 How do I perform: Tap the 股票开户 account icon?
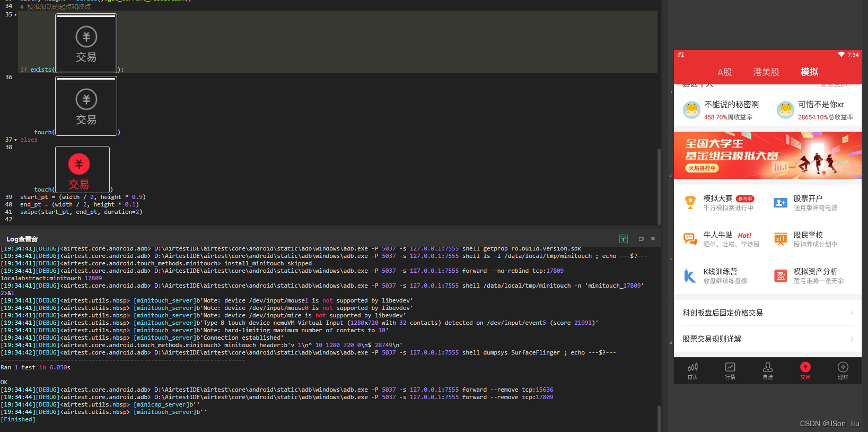click(781, 203)
